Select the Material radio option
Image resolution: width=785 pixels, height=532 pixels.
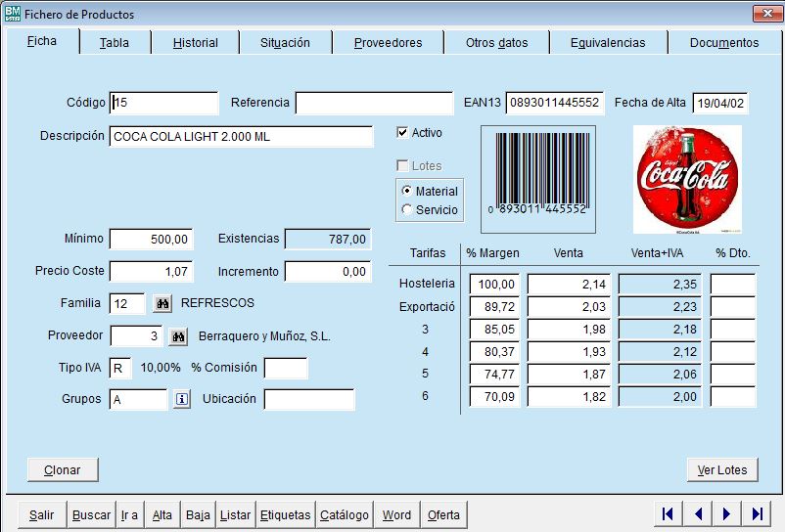407,192
